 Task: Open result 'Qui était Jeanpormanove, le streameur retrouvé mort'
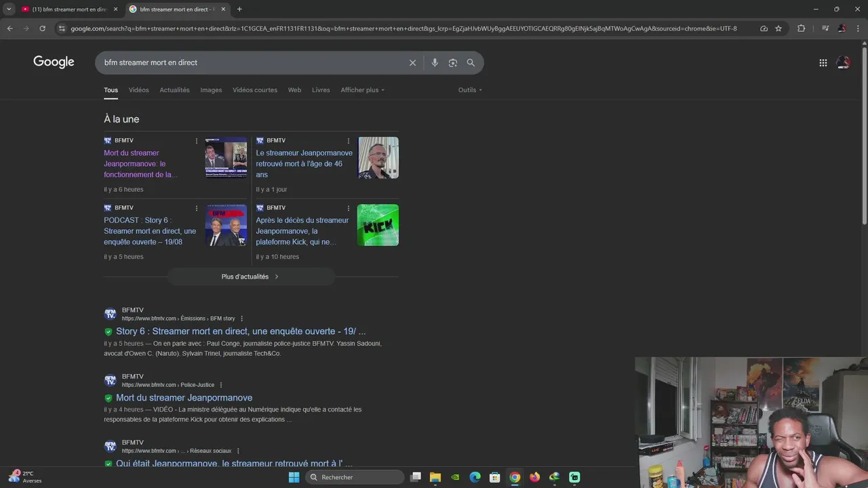point(234,464)
